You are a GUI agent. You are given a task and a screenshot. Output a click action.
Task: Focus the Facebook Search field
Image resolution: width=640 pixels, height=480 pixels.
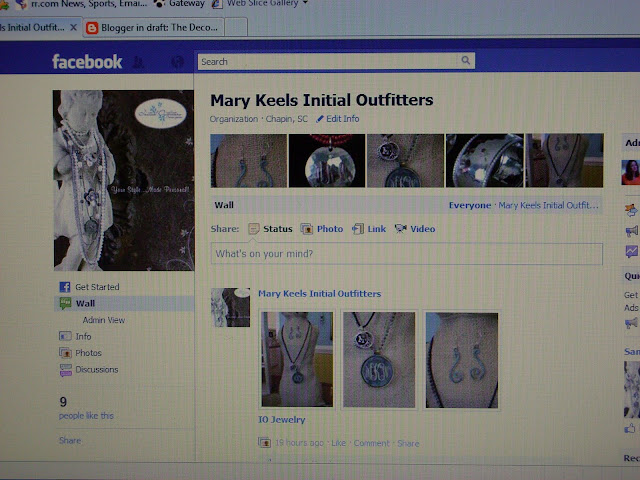(x=328, y=61)
